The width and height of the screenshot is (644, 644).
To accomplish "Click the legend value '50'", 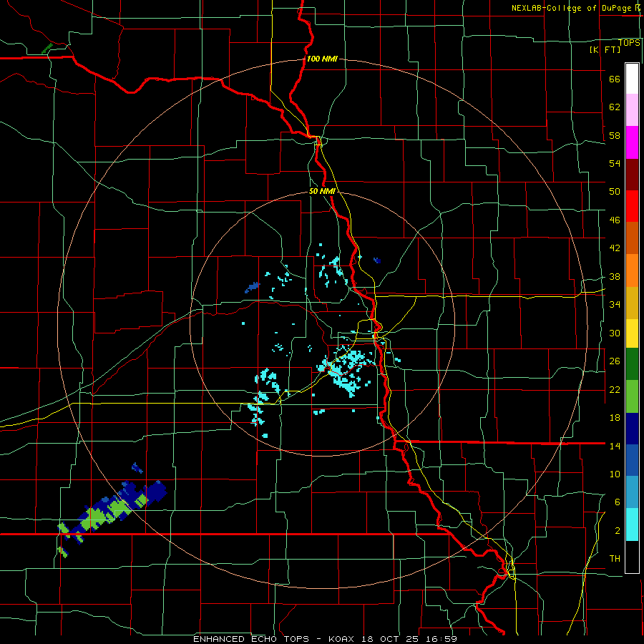I will coord(615,192).
